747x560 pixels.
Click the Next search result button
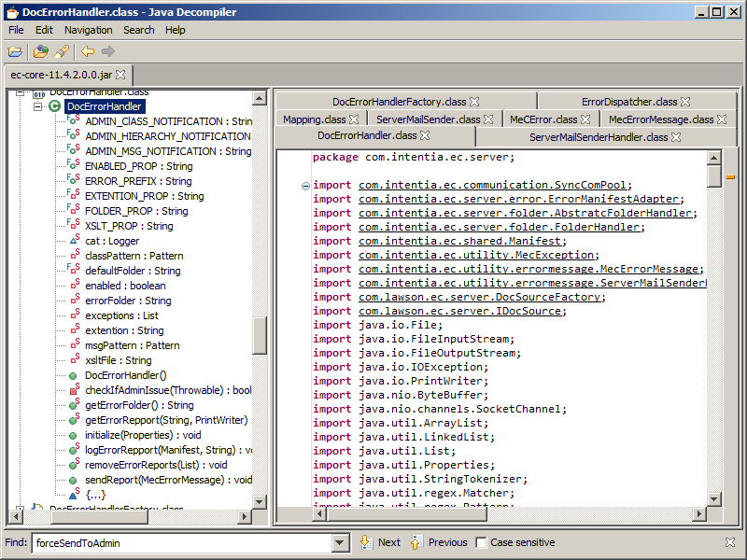(x=380, y=542)
